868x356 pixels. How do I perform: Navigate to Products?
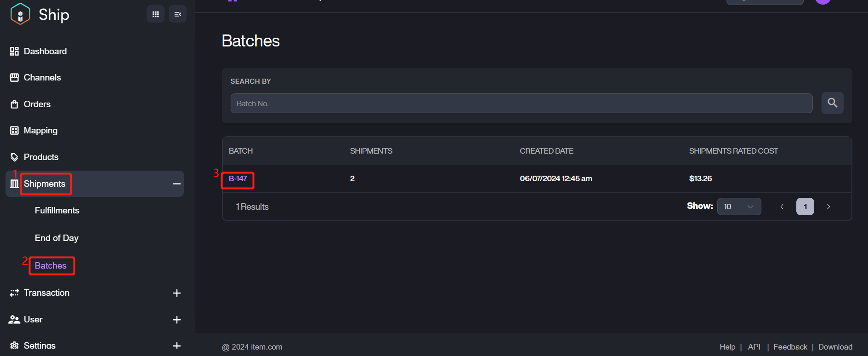(41, 157)
